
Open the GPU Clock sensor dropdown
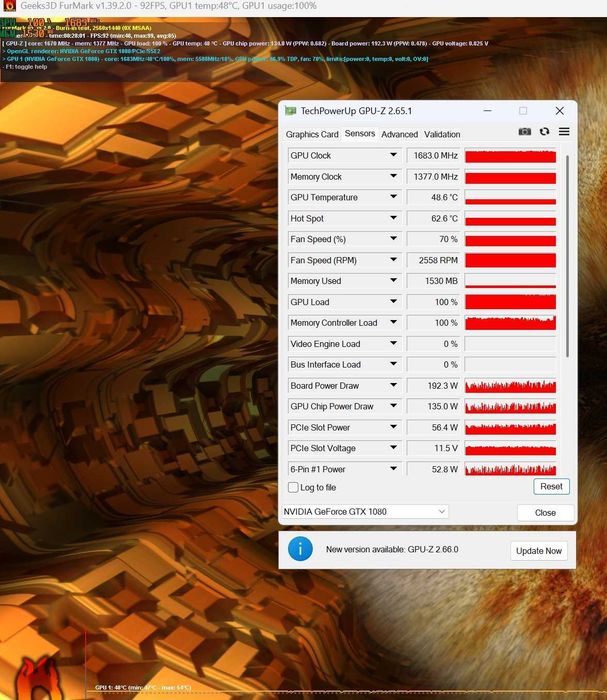pyautogui.click(x=393, y=155)
